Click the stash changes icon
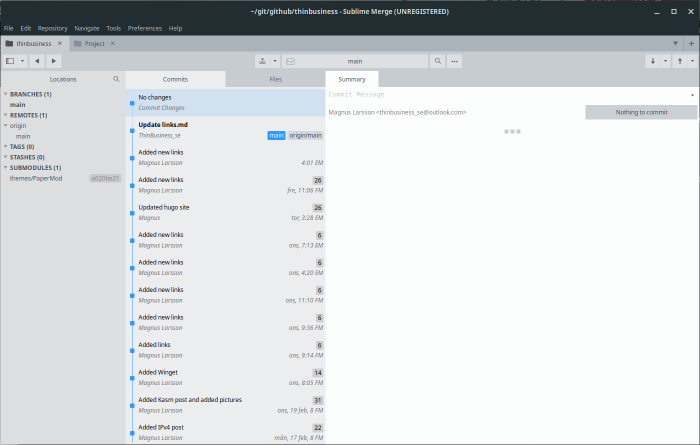This screenshot has width=700, height=445. click(262, 61)
